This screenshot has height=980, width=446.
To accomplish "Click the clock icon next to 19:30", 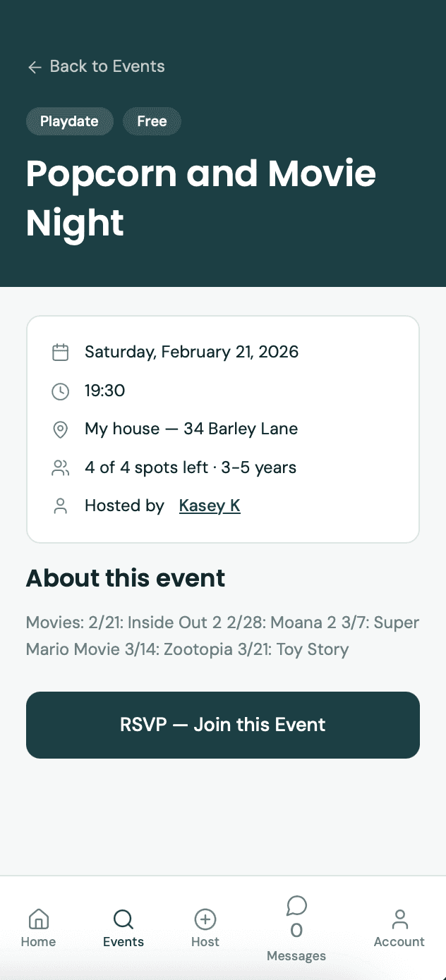I will pos(61,391).
